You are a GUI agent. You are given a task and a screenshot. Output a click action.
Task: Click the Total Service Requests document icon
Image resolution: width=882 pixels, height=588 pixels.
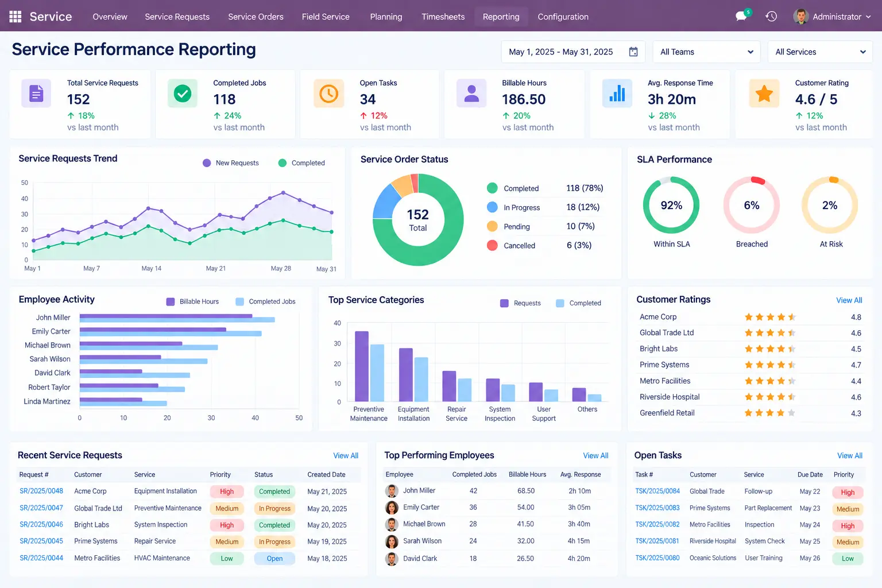point(36,93)
